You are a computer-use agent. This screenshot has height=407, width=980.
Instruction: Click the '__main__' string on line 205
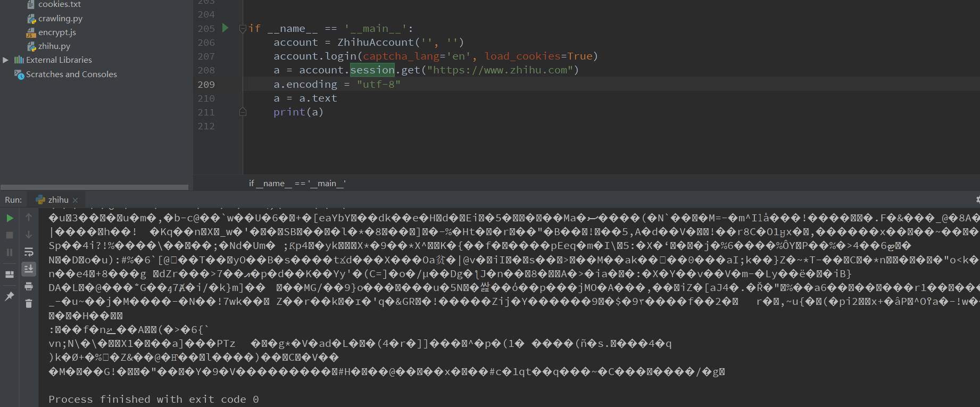point(376,28)
